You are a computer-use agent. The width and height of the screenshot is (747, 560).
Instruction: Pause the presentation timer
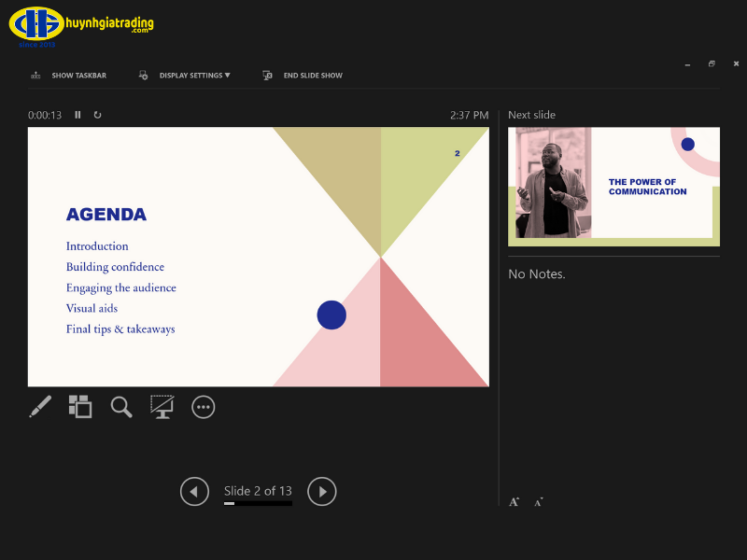click(78, 115)
